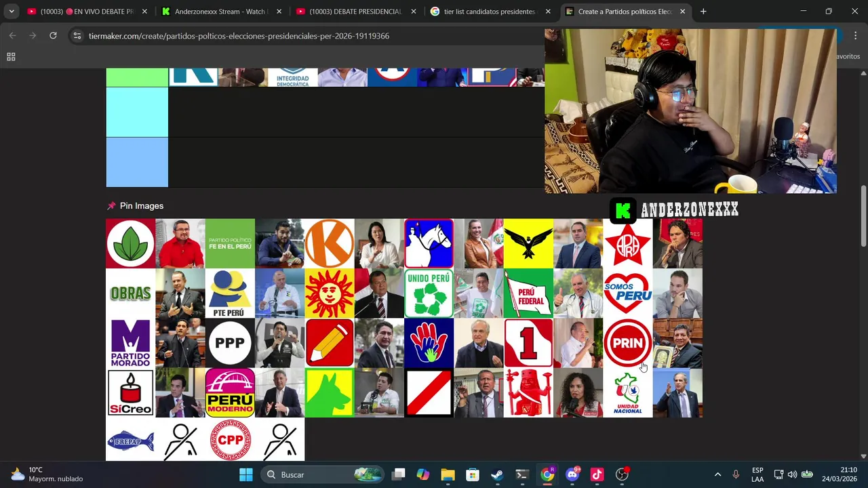Switch to DEBATE PRESIDENCIAL tab

[355, 12]
